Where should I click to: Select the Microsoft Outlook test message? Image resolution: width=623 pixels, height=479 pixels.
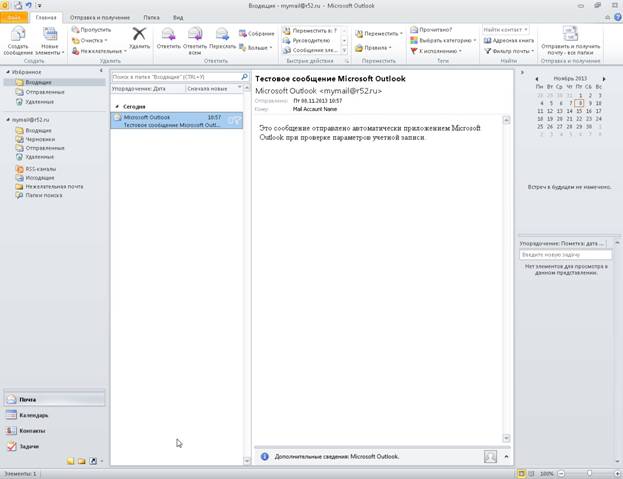[x=176, y=120]
